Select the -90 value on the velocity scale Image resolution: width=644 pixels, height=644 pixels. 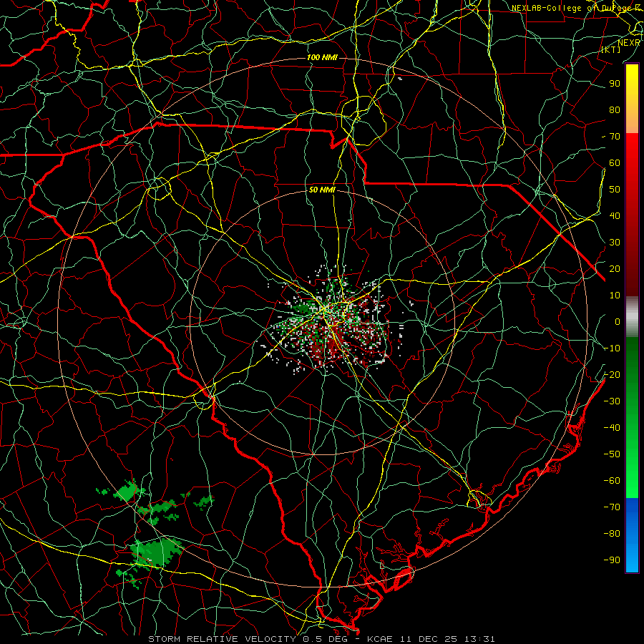tap(612, 560)
